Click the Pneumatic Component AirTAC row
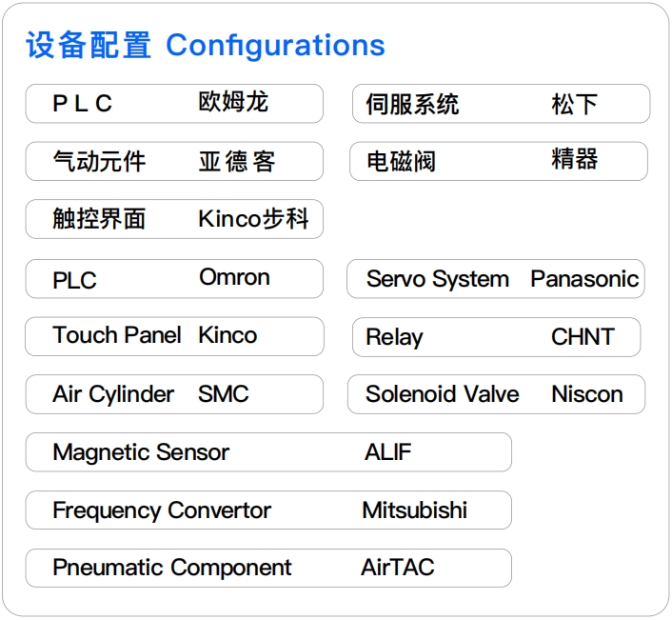This screenshot has width=672, height=620. tap(268, 569)
